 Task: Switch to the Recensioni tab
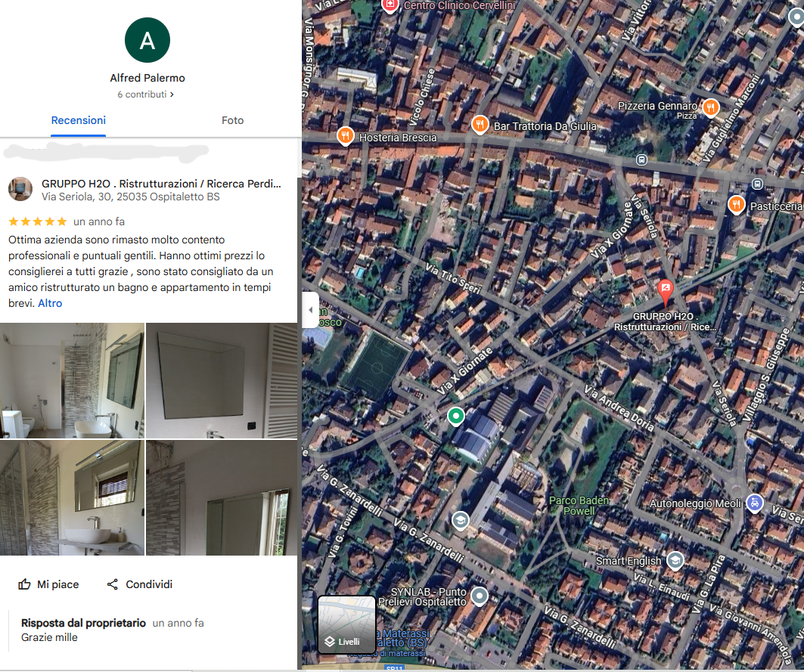[x=79, y=120]
